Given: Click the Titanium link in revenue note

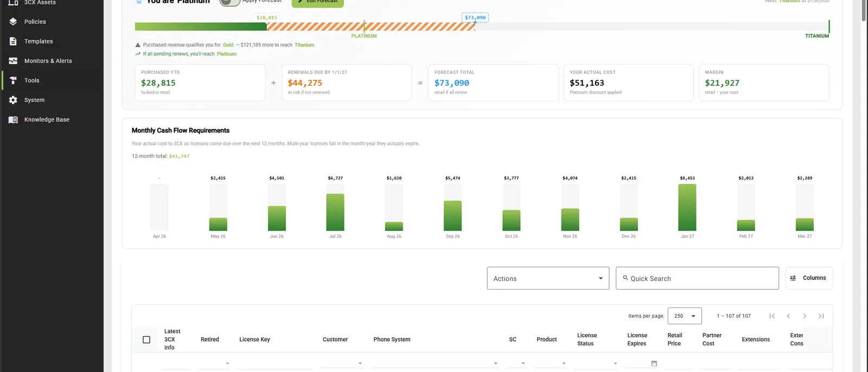Looking at the screenshot, I should coord(304,45).
